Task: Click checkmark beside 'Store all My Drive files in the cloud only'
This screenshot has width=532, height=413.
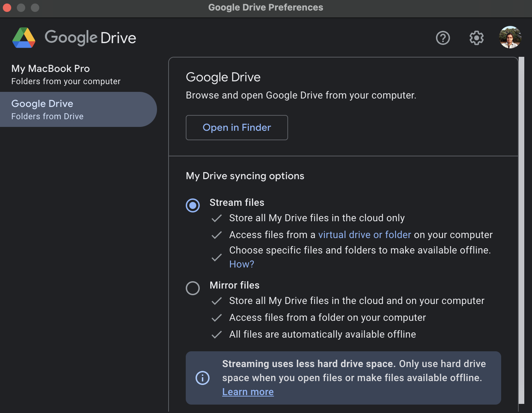Action: pos(217,218)
